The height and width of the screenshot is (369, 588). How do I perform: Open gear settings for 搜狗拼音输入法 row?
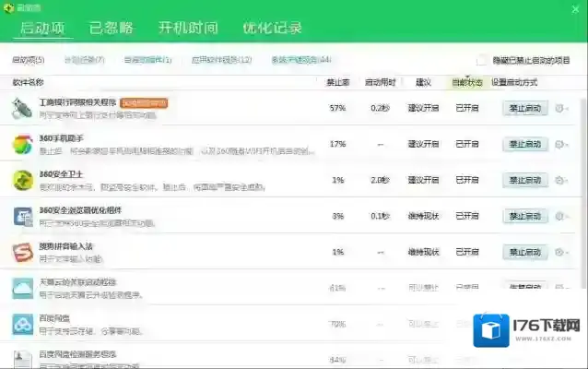561,252
